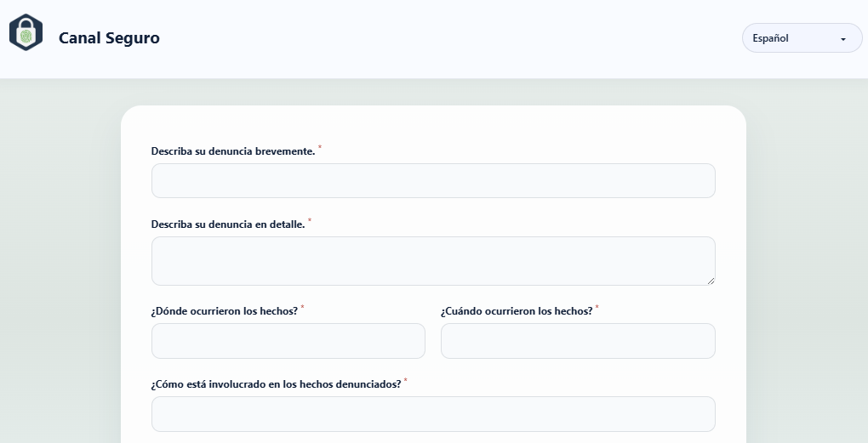Open the Español language dropdown
Screen dimensions: 868x443
tap(802, 38)
